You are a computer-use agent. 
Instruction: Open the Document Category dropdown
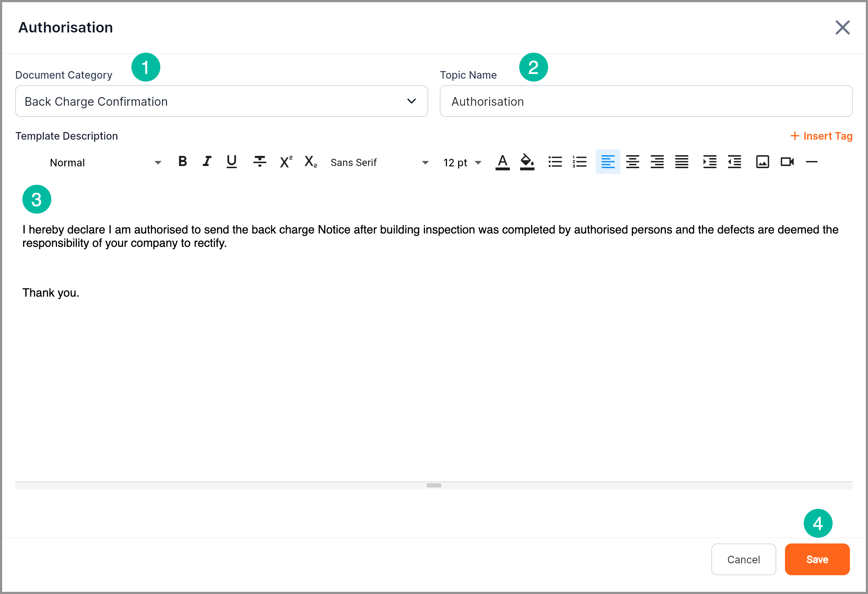[221, 101]
